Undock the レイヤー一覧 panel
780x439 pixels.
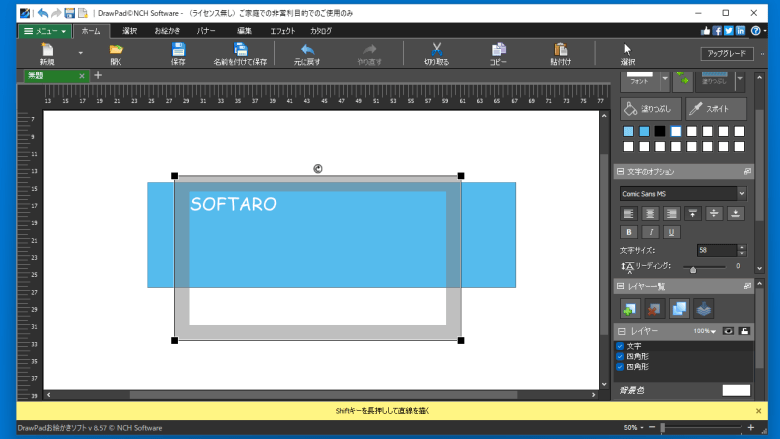(x=747, y=286)
